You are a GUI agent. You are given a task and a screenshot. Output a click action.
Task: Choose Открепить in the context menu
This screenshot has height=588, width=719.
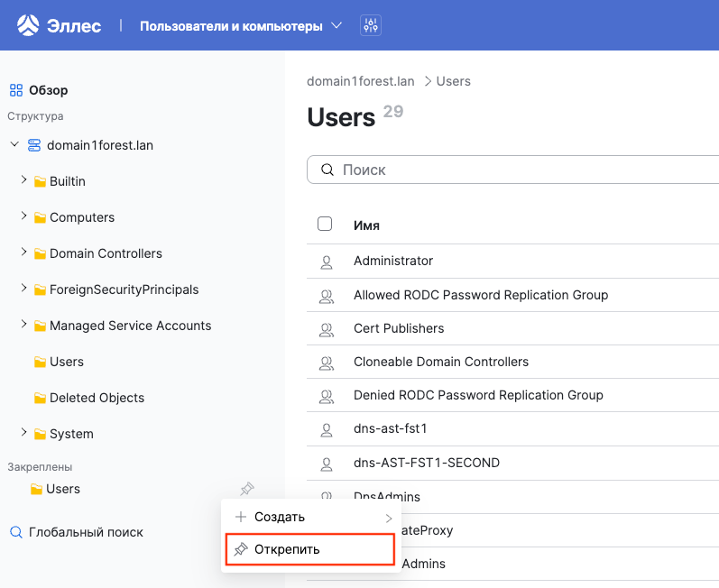(309, 549)
